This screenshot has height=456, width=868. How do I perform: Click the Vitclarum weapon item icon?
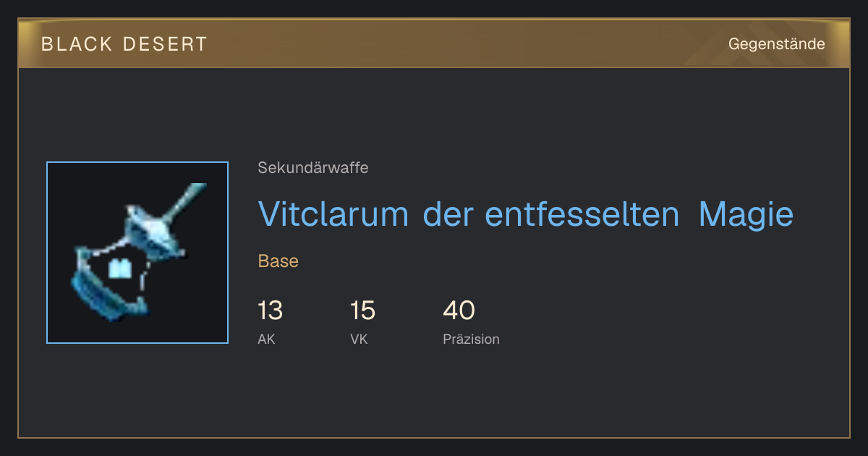click(x=137, y=253)
